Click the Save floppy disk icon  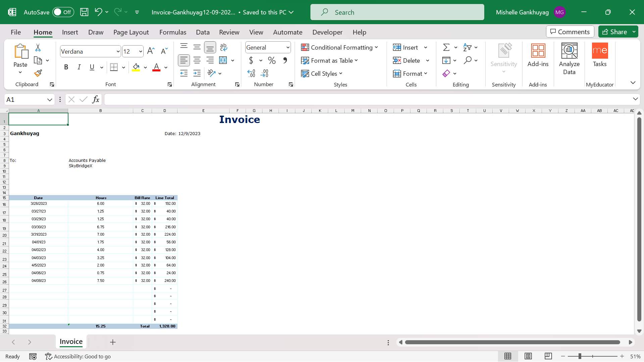tap(84, 12)
